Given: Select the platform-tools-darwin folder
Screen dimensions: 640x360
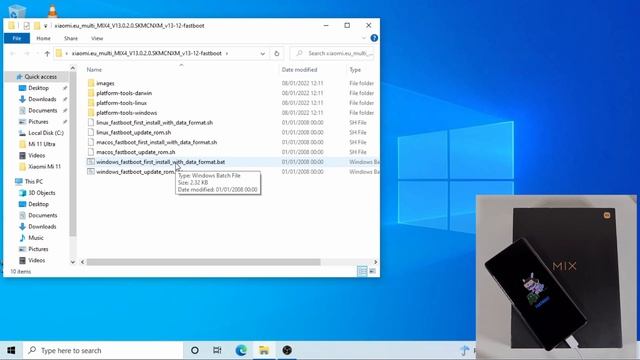Looking at the screenshot, I should tap(124, 93).
